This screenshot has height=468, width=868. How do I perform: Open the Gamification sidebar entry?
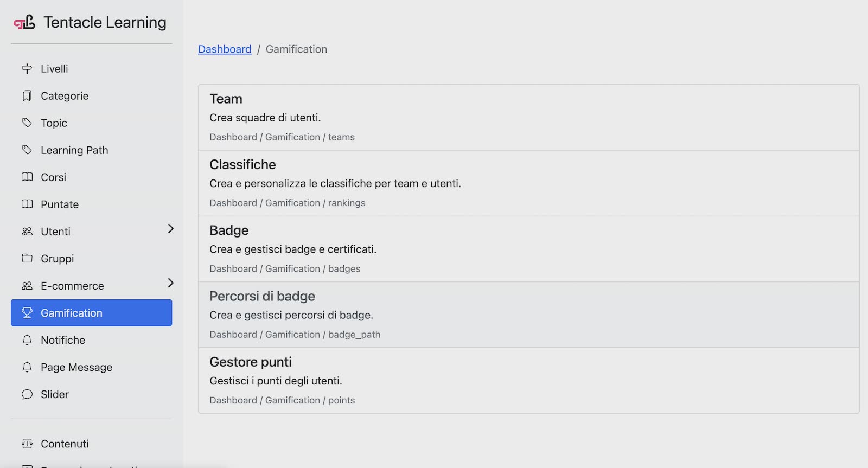tap(71, 312)
